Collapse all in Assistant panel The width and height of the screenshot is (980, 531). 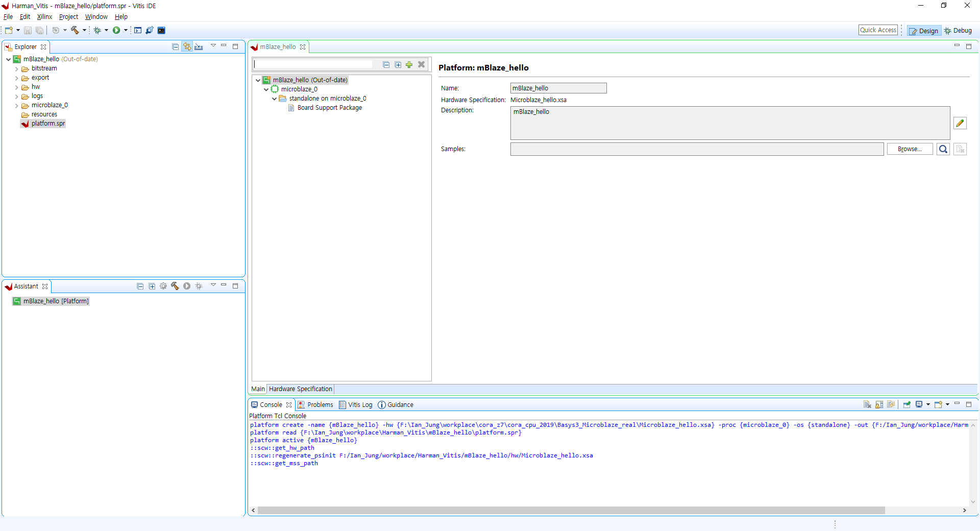tap(140, 286)
